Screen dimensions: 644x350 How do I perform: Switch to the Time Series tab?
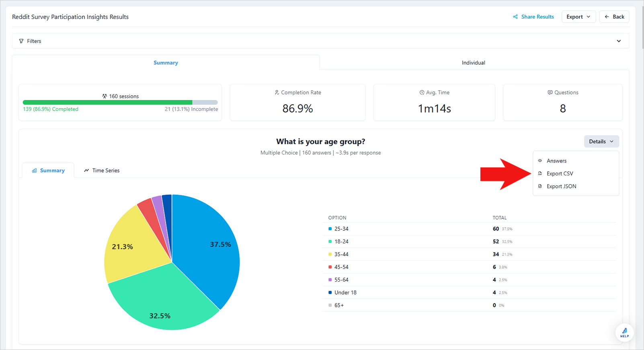(x=102, y=171)
